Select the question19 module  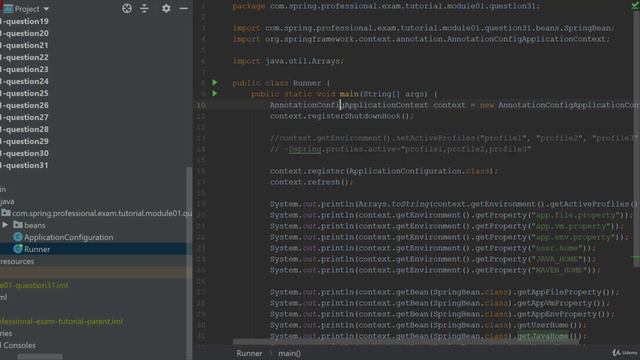pyautogui.click(x=24, y=21)
